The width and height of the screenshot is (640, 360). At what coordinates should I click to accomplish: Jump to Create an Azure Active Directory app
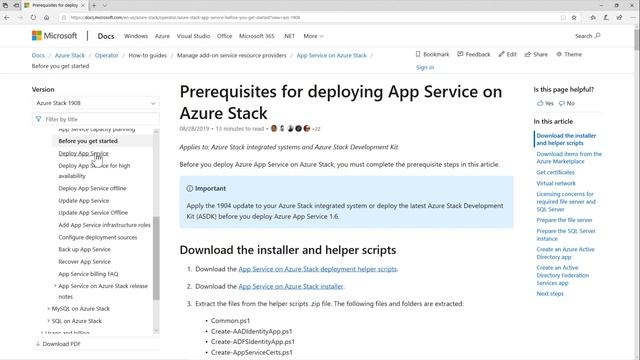tap(565, 253)
